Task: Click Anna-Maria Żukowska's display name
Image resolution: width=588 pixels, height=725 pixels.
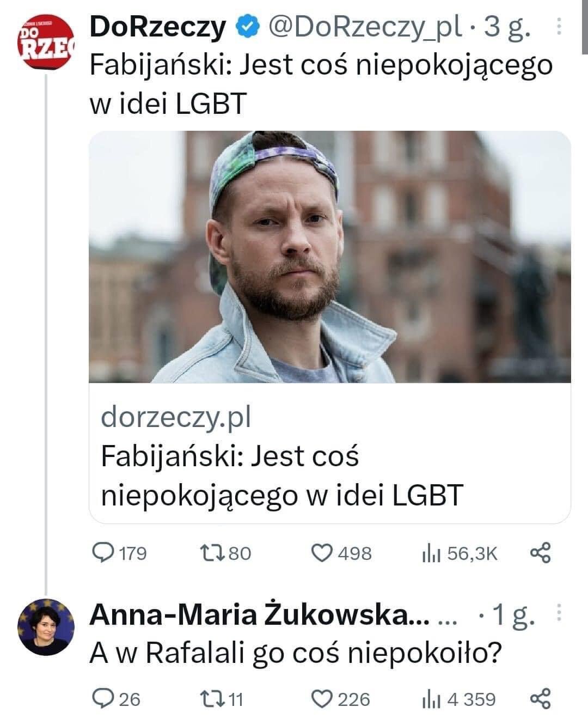Action: tap(259, 615)
